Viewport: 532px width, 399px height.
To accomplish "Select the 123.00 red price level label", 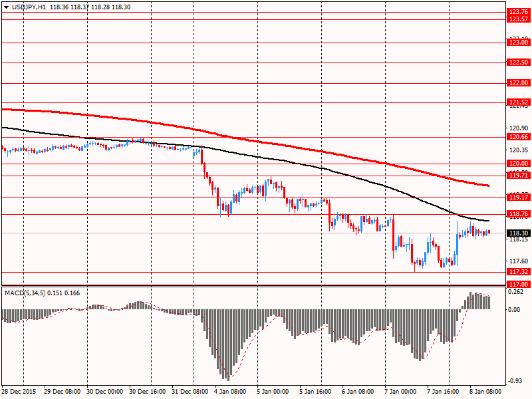I will (x=519, y=43).
